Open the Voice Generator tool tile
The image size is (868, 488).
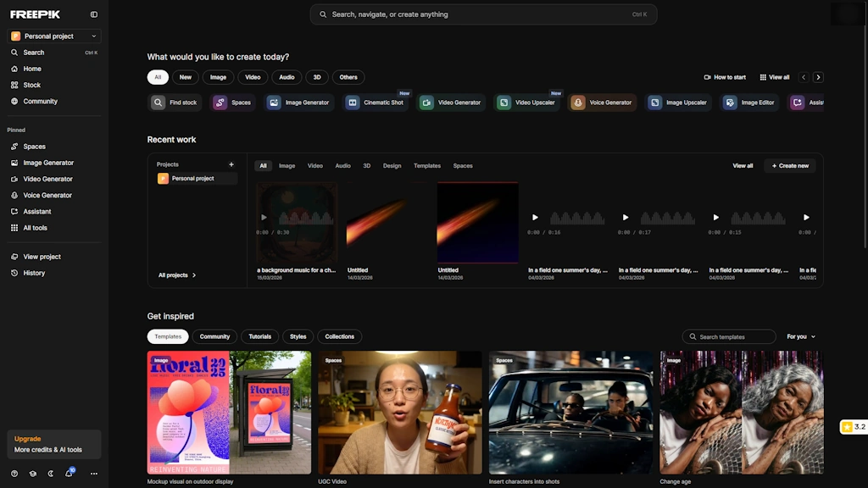(602, 103)
